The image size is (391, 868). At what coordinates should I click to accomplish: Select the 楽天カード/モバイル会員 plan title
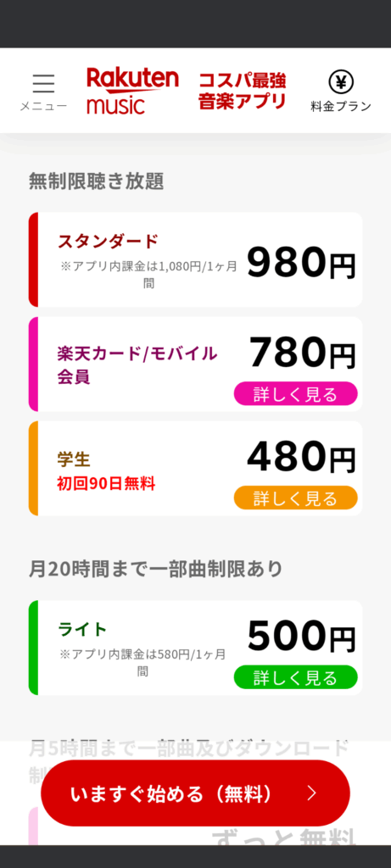point(137,364)
